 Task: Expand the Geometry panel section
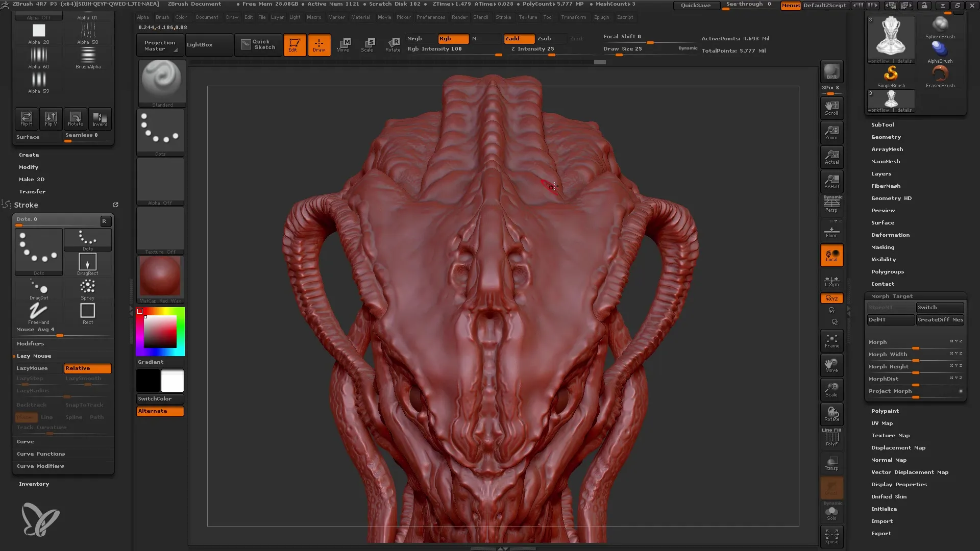pyautogui.click(x=886, y=137)
